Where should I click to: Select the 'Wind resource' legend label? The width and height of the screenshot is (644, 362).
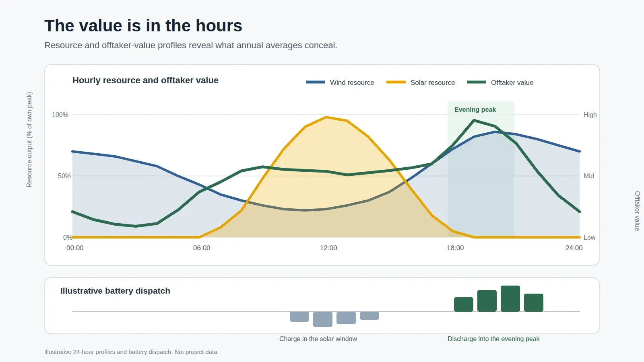[352, 82]
